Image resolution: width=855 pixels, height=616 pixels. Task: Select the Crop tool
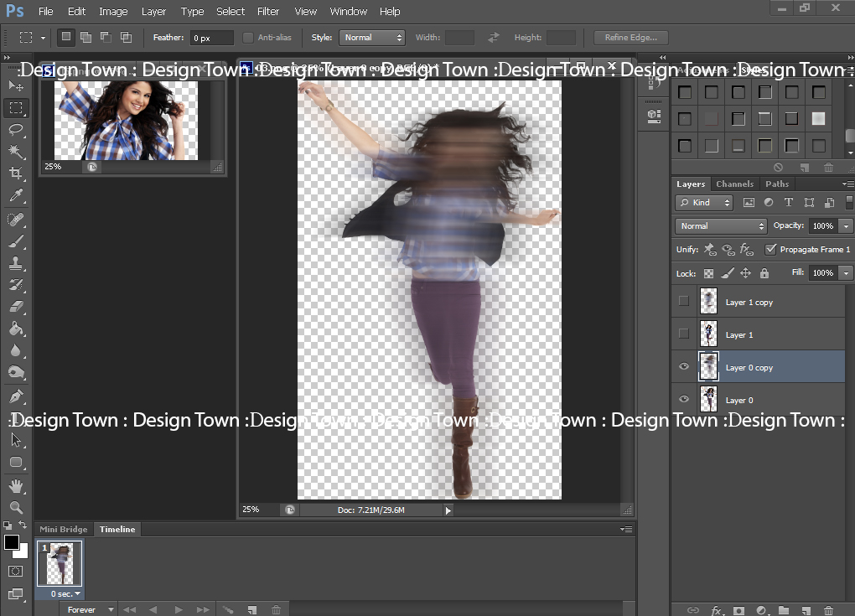coord(15,173)
